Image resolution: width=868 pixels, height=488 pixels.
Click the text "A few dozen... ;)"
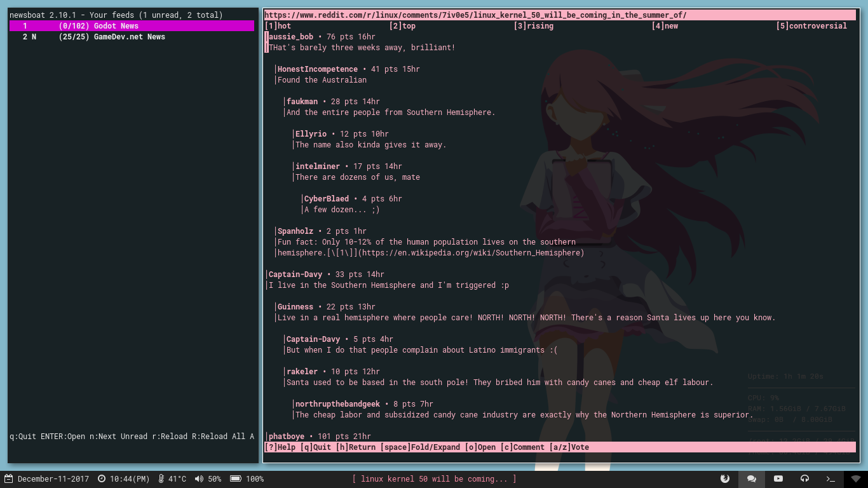[x=342, y=210]
